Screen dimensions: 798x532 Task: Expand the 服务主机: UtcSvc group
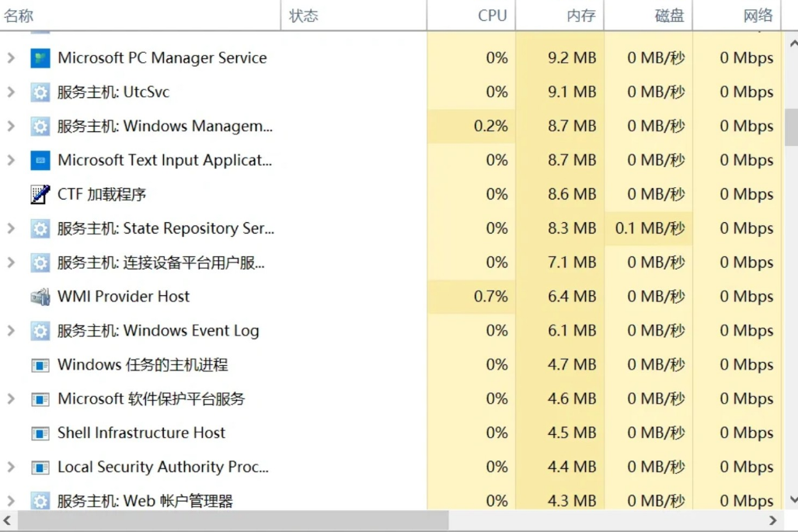[11, 92]
